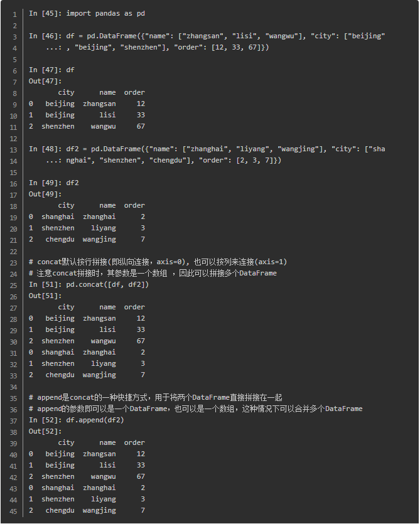The image size is (420, 524).
Task: Click comment line 35 about append shortcut
Action: click(156, 397)
